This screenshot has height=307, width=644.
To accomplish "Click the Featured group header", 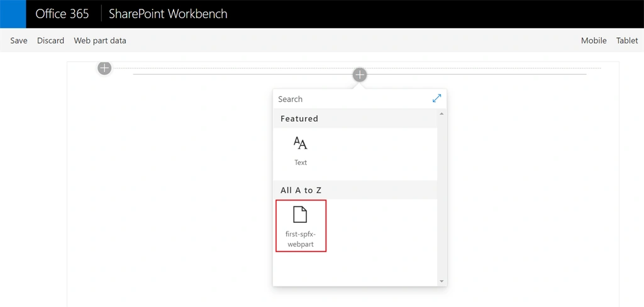I will point(355,118).
